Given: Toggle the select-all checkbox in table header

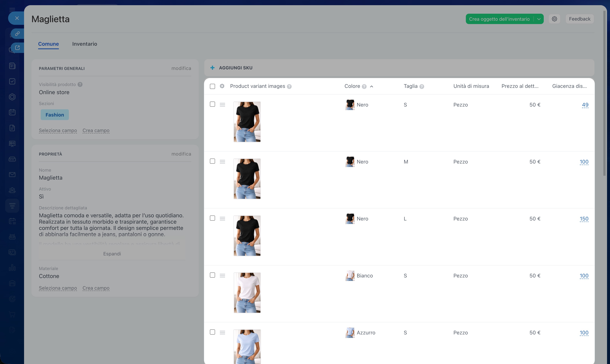Looking at the screenshot, I should [212, 86].
